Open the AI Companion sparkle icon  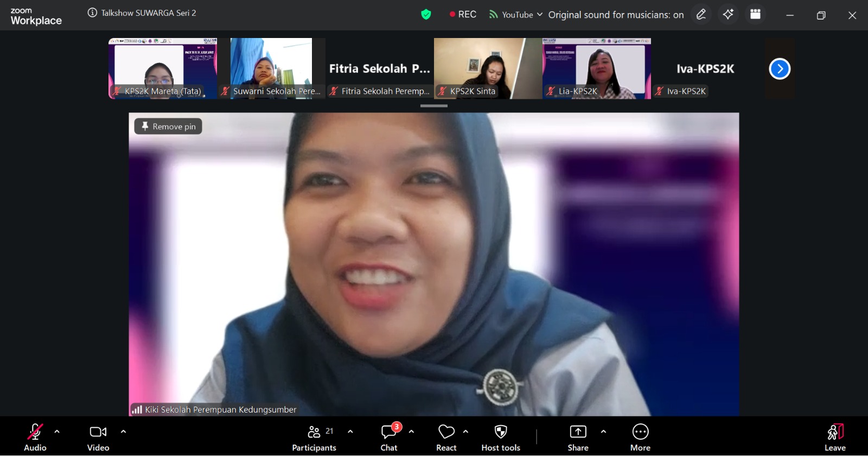(728, 15)
